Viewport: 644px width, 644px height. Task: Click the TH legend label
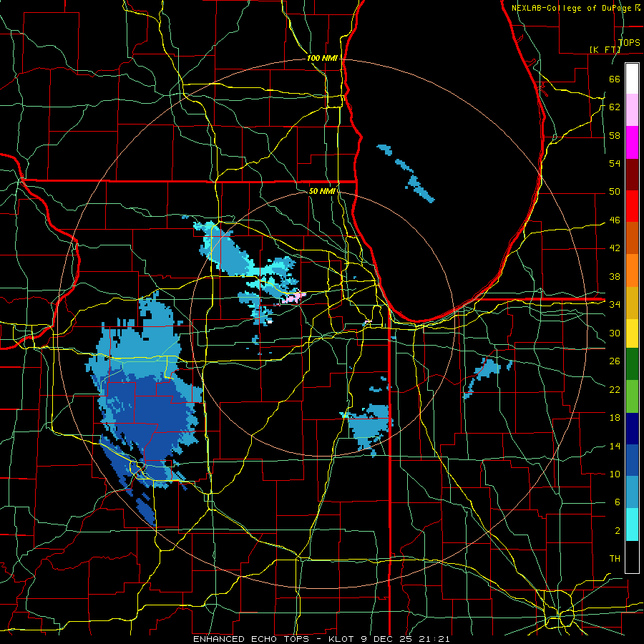615,558
